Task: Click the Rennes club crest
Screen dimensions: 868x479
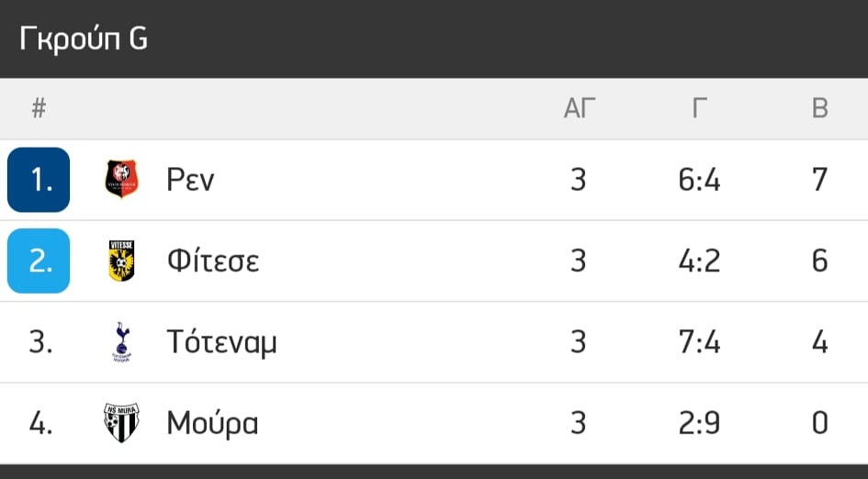Action: pyautogui.click(x=122, y=179)
